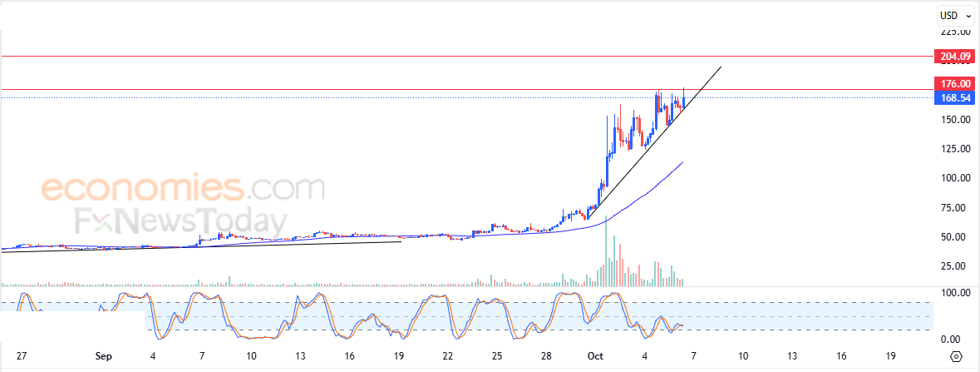
Task: Click the 75.00 price axis value
Action: (x=958, y=207)
